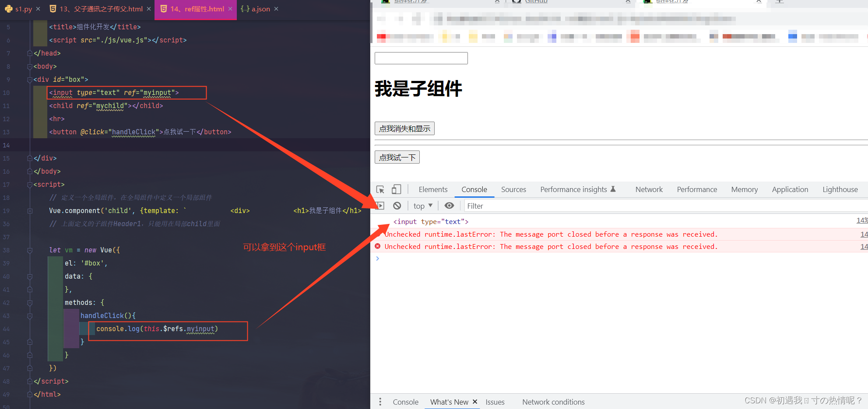Collapse the methods block fold at line 42
The image size is (868, 409).
(x=30, y=302)
